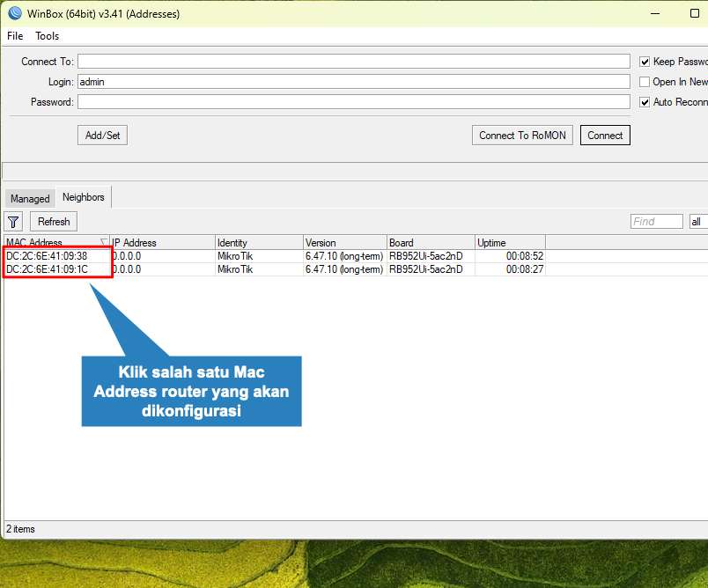Sort by the MAC Address column header

53,243
